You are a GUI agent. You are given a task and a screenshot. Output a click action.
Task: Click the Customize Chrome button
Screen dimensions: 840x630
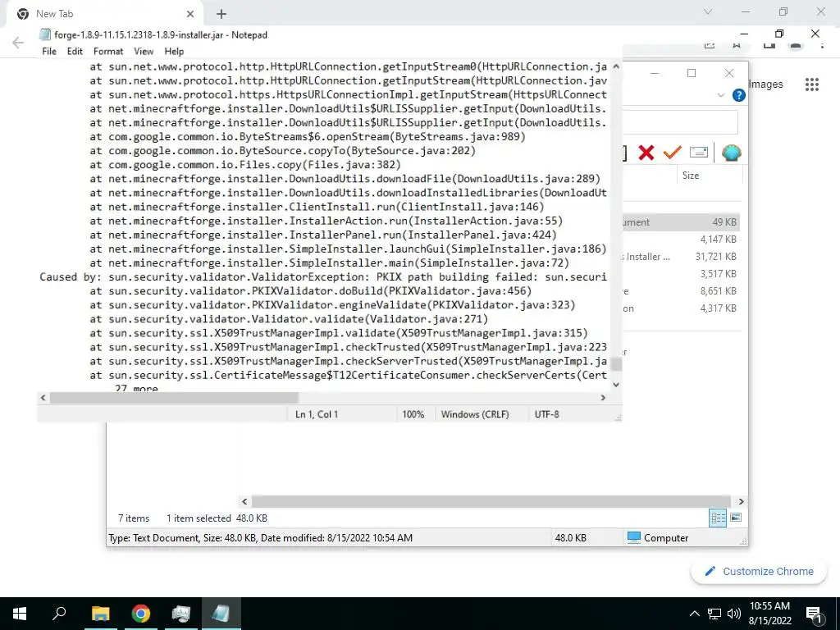point(759,571)
